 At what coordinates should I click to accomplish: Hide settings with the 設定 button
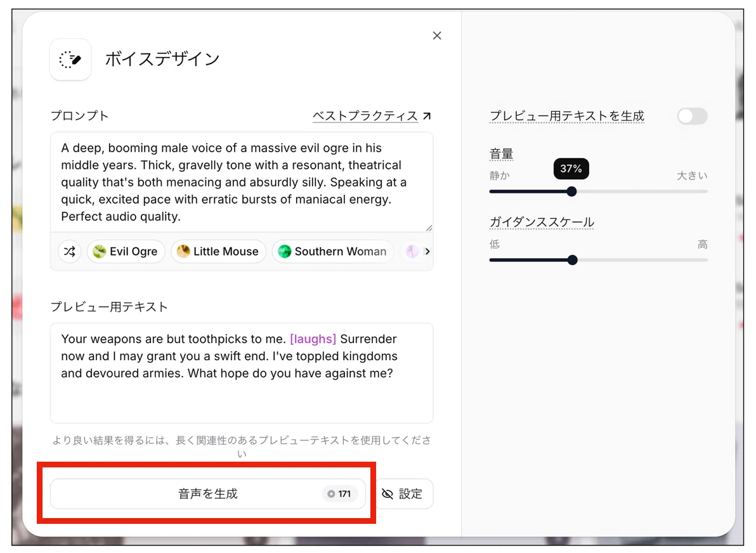click(x=403, y=493)
